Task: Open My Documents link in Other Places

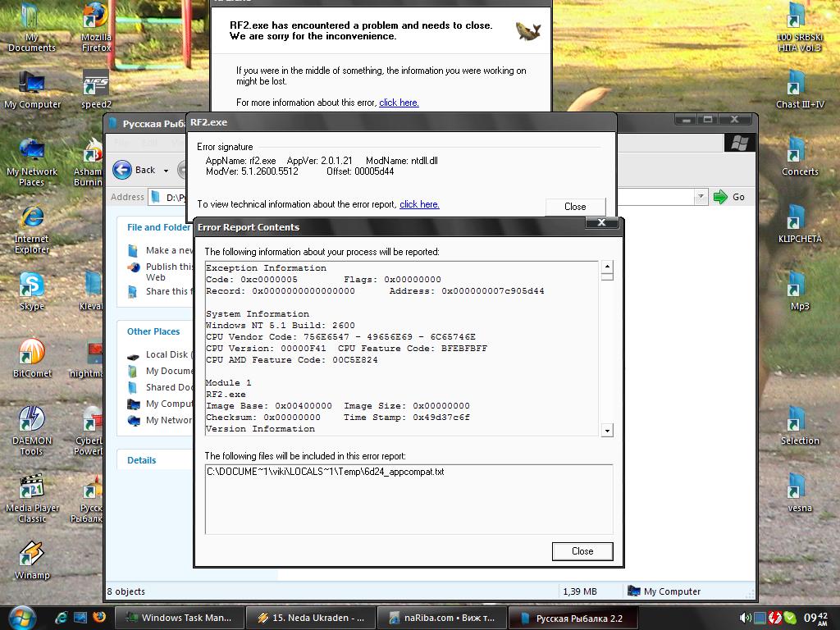Action: click(161, 371)
